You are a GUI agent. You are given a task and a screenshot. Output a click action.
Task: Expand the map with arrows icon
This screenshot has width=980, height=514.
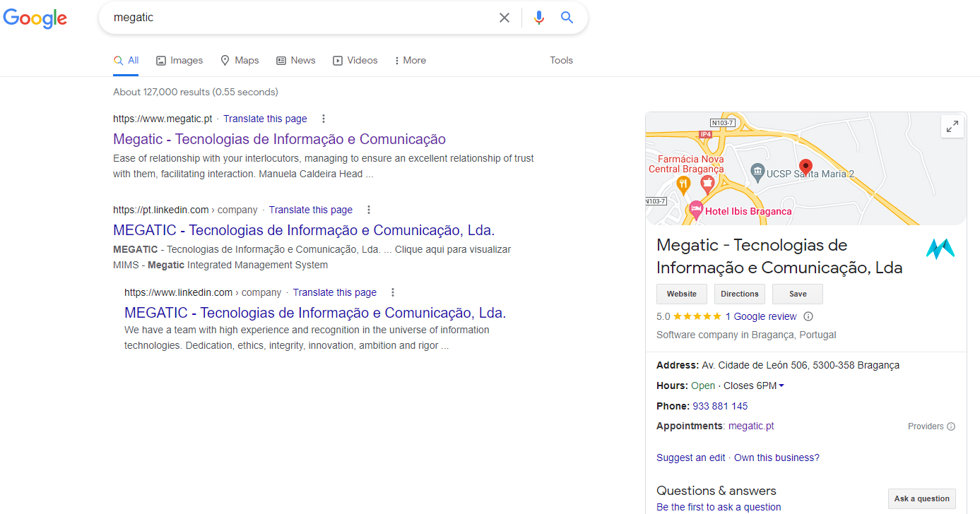coord(952,127)
